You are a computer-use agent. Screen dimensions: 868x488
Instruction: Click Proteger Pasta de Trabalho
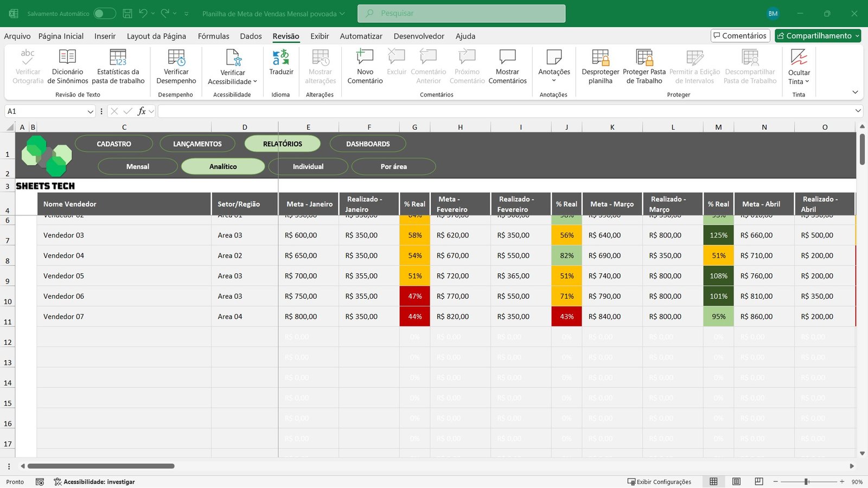coord(644,66)
